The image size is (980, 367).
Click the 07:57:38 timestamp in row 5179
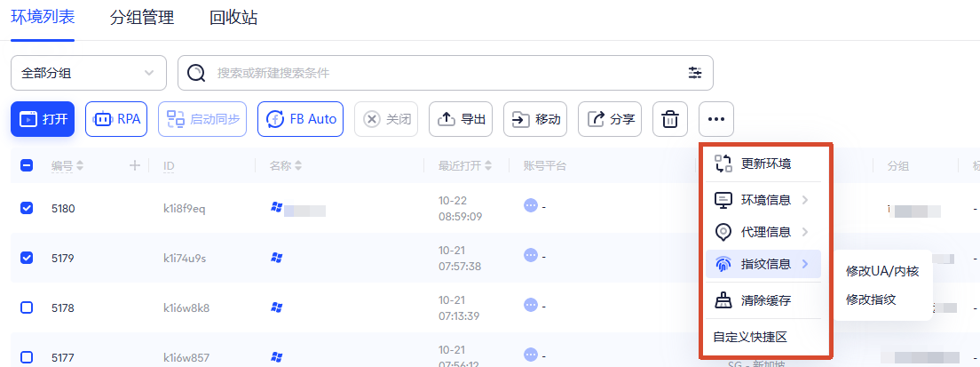click(460, 267)
